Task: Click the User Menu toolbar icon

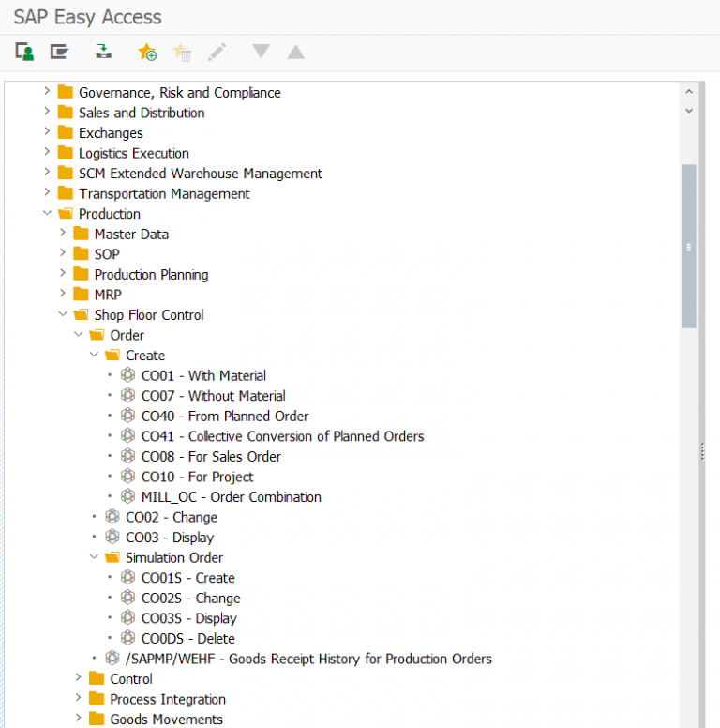Action: [25, 52]
